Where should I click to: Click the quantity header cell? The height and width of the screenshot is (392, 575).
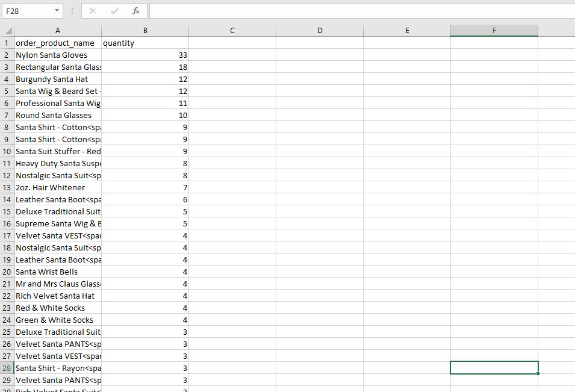click(145, 43)
